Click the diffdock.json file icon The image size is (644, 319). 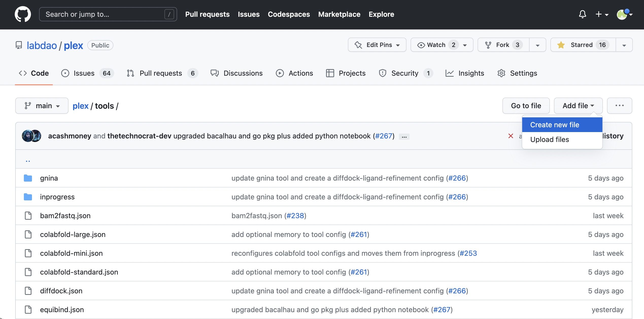tap(28, 291)
